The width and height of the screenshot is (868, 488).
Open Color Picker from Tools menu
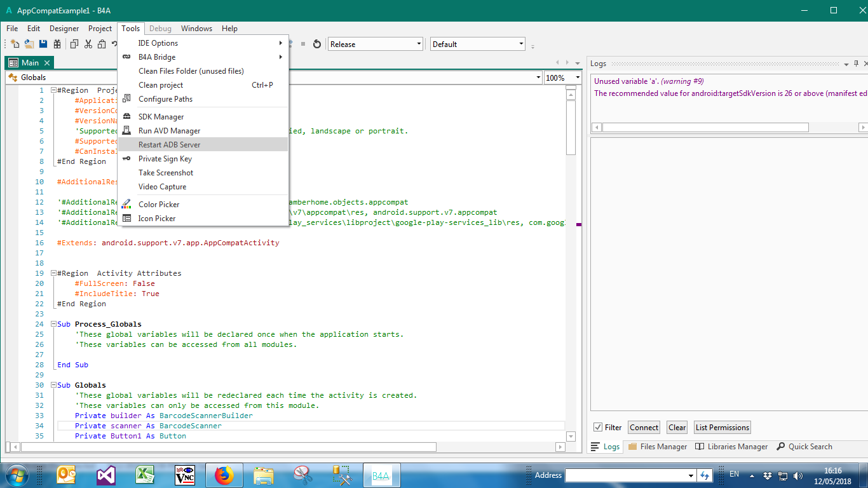point(159,205)
